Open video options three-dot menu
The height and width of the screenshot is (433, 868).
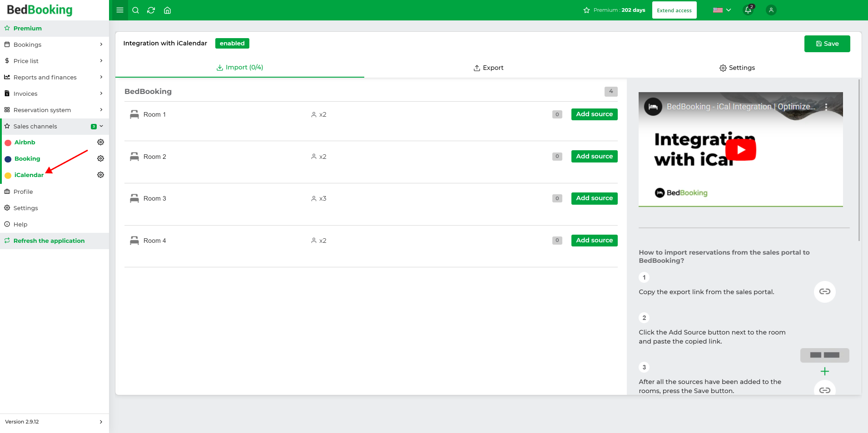(826, 107)
